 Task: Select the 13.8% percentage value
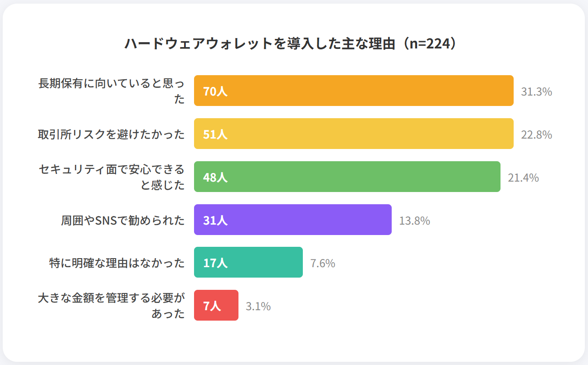[414, 221]
